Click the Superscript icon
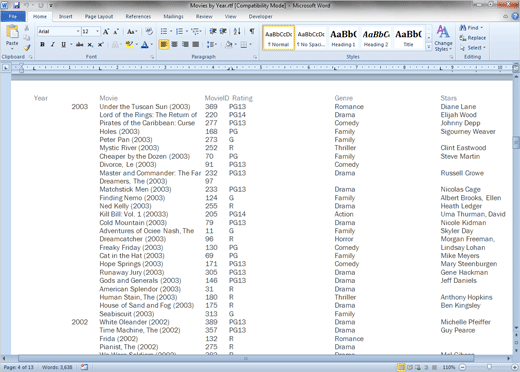The image size is (520, 372). point(100,44)
